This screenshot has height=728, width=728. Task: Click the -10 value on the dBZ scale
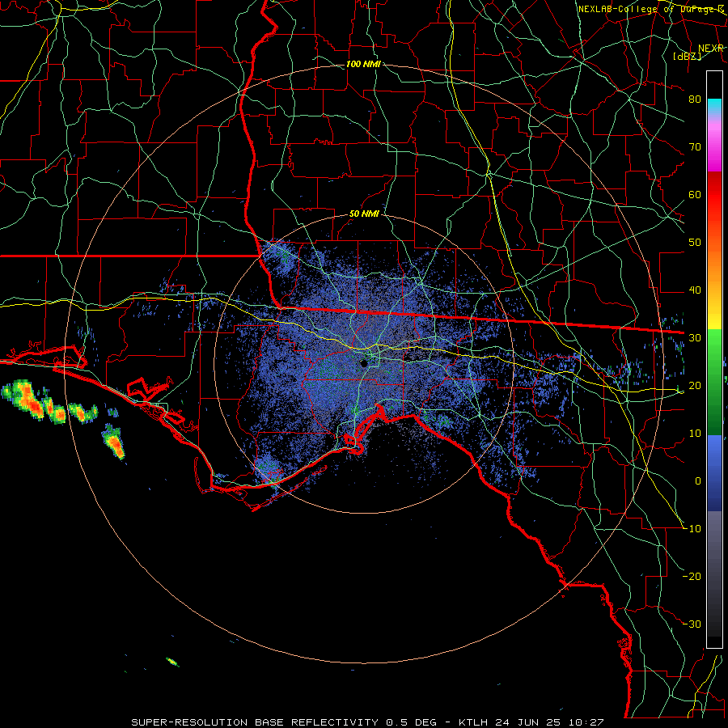point(692,529)
